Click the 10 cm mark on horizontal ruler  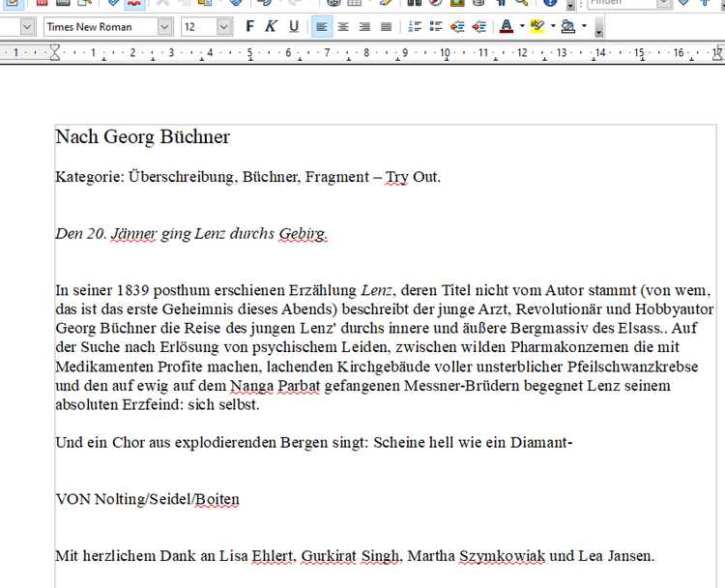[445, 53]
